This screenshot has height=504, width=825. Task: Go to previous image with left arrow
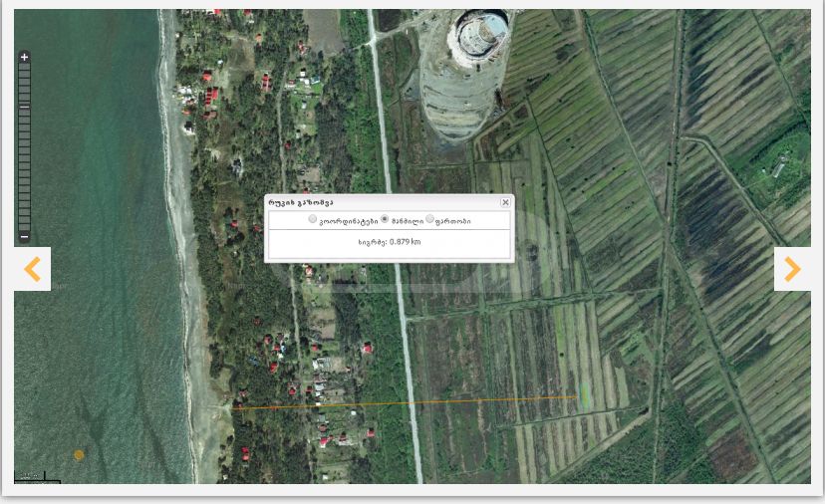pyautogui.click(x=33, y=269)
